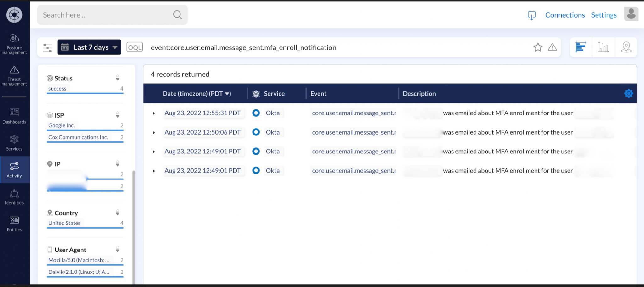Filter by Cox Communications Inc. ISP
The image size is (644, 287).
click(78, 137)
